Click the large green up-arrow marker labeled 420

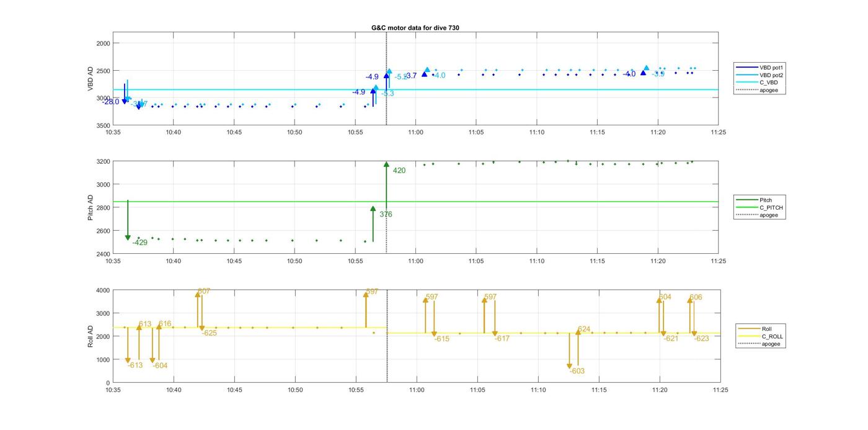[386, 164]
